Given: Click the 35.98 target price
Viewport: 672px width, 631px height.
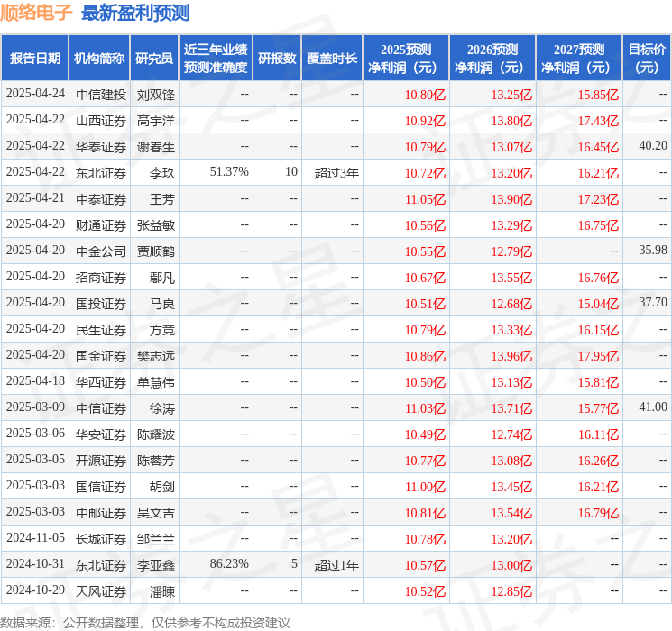Looking at the screenshot, I should [653, 251].
